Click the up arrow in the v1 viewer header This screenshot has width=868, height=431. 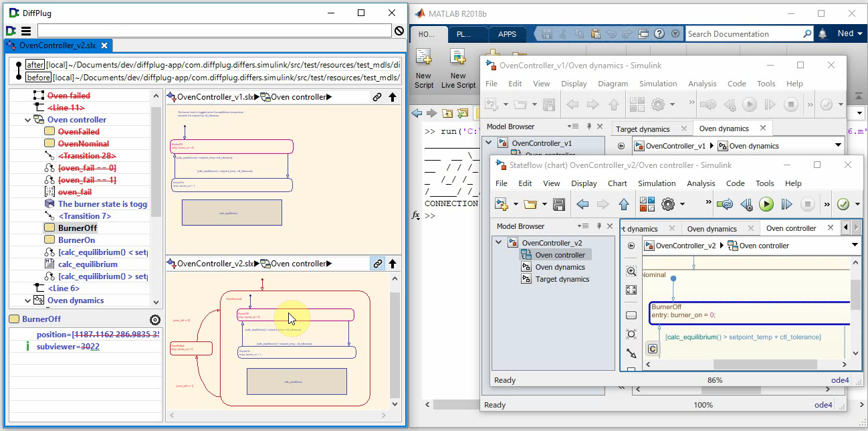[x=393, y=97]
